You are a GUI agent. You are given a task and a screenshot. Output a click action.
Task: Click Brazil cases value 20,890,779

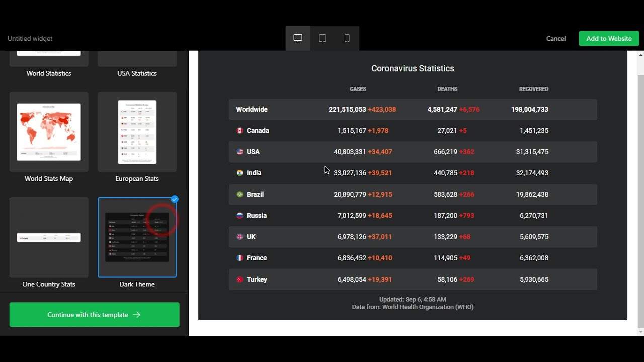[x=350, y=194]
